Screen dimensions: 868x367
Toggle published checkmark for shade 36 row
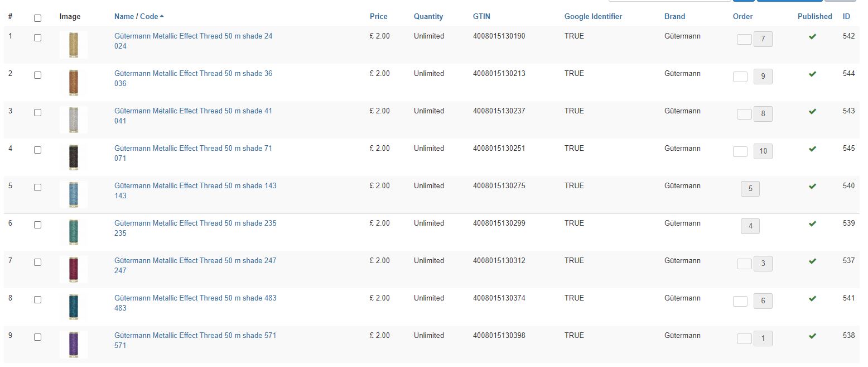[x=812, y=74]
